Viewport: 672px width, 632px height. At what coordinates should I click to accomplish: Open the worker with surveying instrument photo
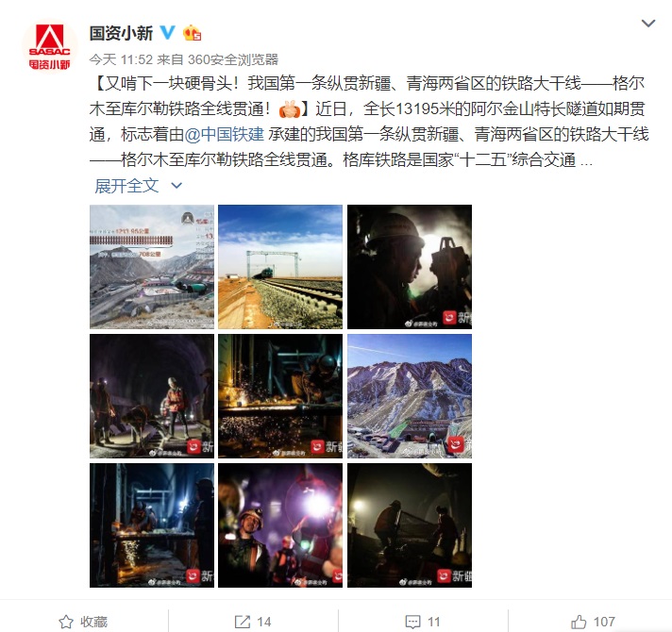coord(410,267)
